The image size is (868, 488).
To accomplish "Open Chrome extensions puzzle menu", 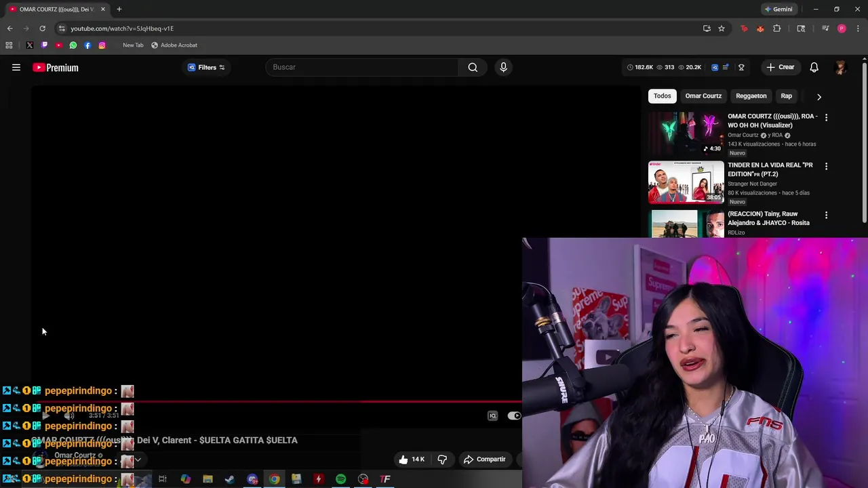I will pyautogui.click(x=777, y=28).
